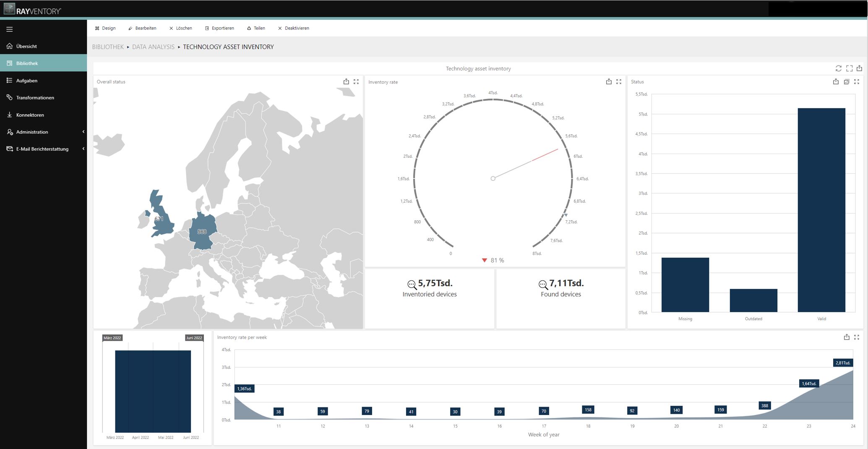Maximize the Inventory rate gauge widget

(x=619, y=82)
